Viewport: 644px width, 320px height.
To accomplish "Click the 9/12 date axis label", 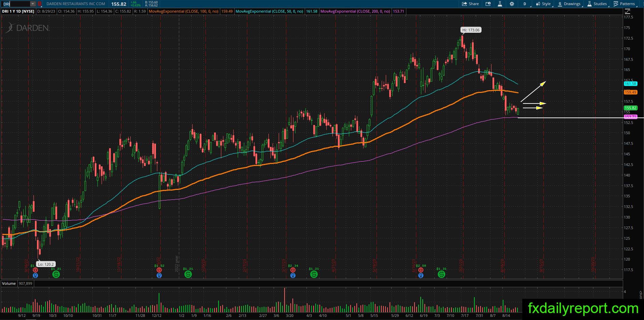I will [22, 316].
